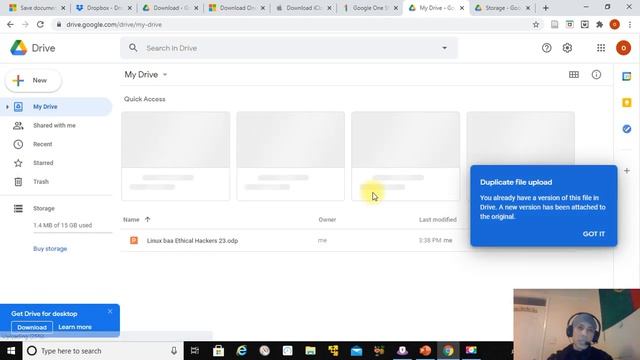Go back to the previous page
Viewport: 640px width, 360px height.
point(10,24)
